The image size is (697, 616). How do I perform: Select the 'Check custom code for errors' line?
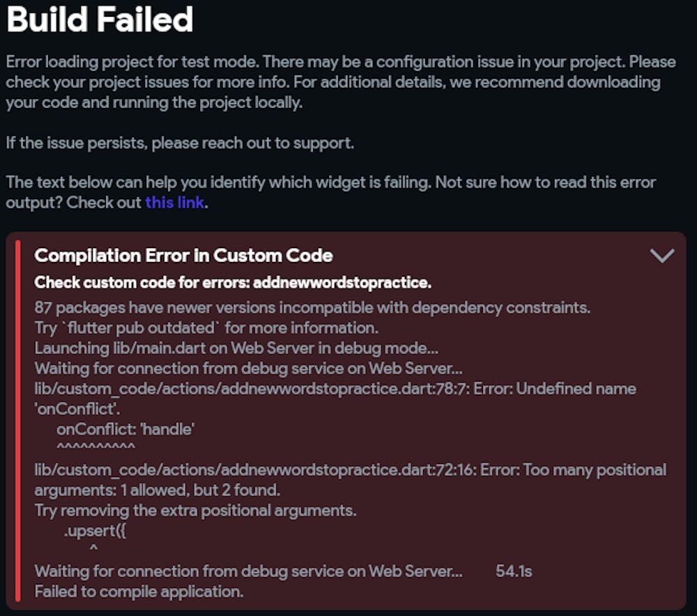point(233,283)
